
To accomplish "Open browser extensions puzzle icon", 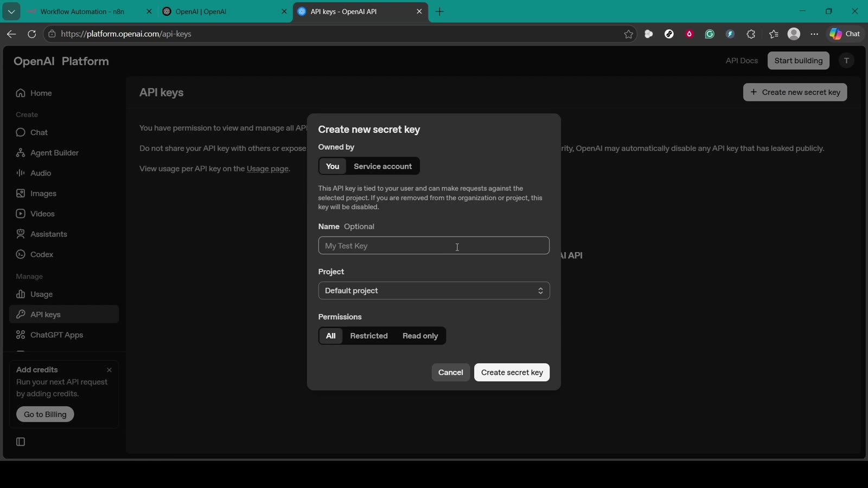I will 751,34.
